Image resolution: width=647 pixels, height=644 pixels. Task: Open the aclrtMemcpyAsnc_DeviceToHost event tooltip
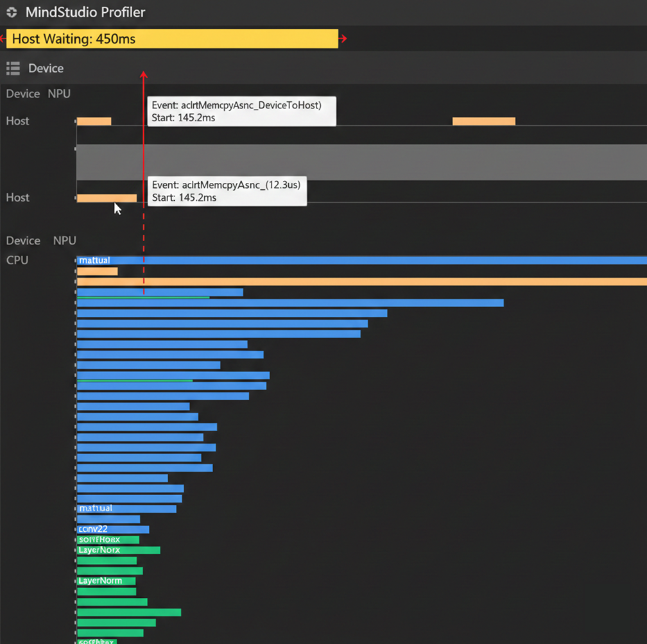tap(241, 111)
